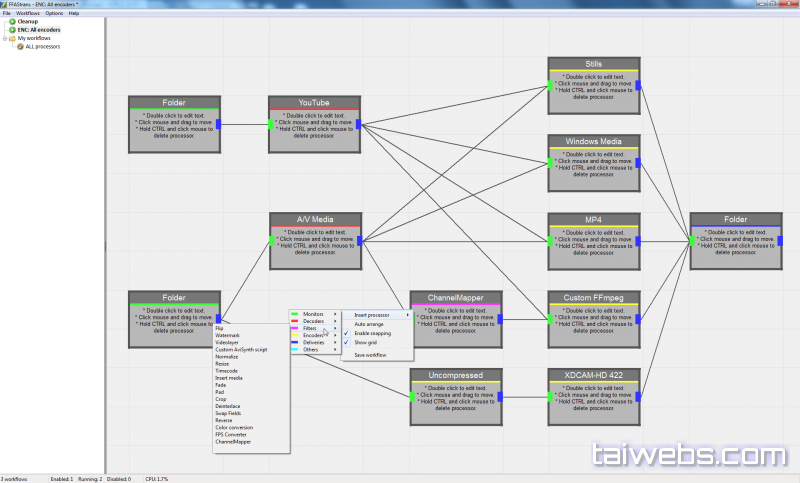Screen dimensions: 800x483
Task: Click the cyan swatch beside Others
Action: pyautogui.click(x=294, y=351)
